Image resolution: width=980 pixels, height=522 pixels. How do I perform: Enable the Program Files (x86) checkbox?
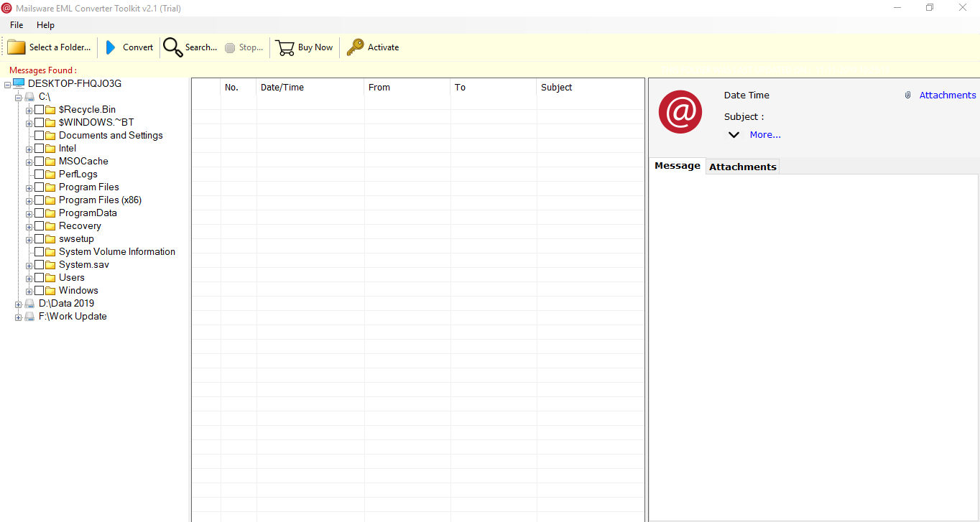pyautogui.click(x=39, y=200)
